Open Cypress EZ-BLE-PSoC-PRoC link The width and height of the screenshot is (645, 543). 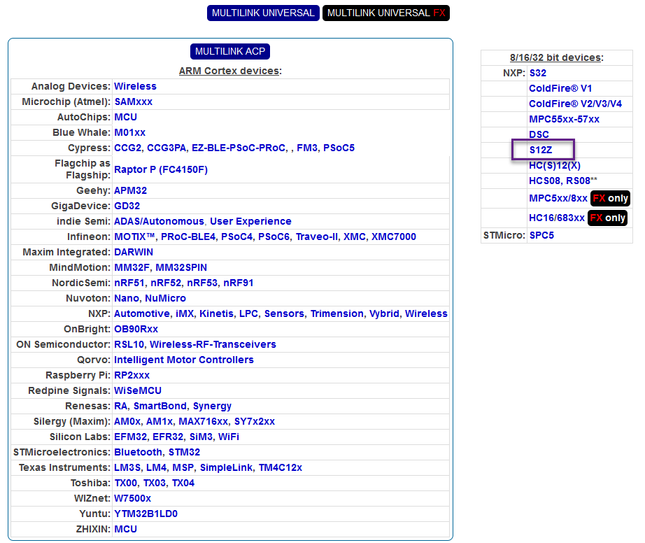click(239, 148)
